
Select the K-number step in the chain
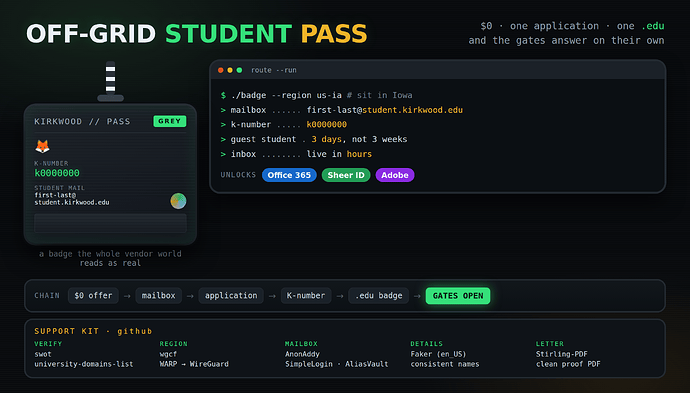[306, 296]
